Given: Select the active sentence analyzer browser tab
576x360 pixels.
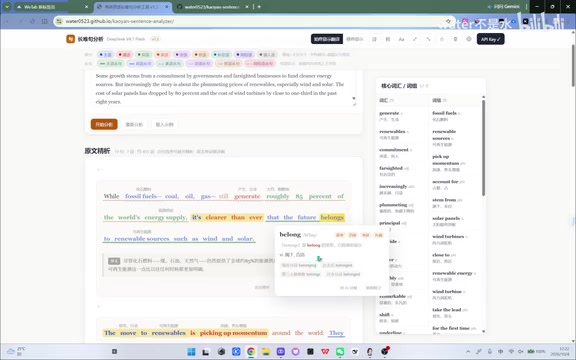Looking at the screenshot, I should 132,7.
